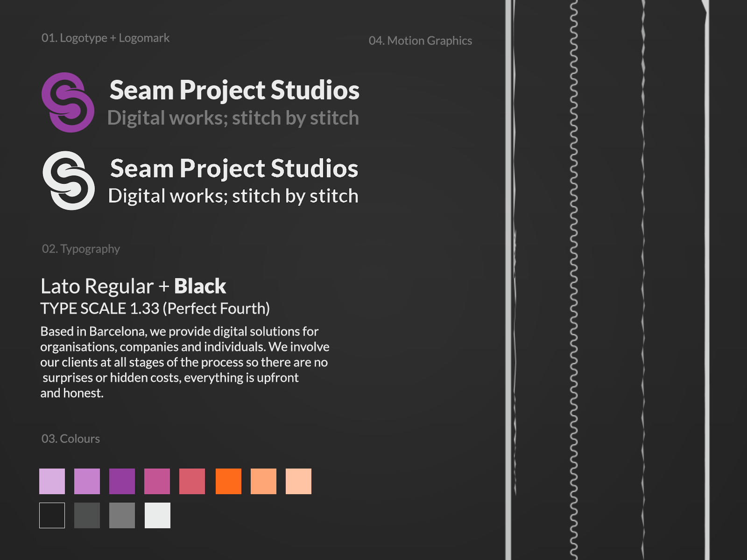Select the 02. Typography header

80,249
